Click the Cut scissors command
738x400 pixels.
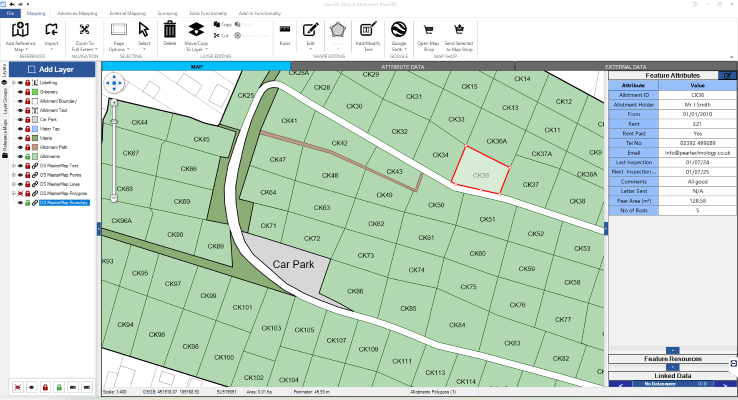[x=221, y=35]
